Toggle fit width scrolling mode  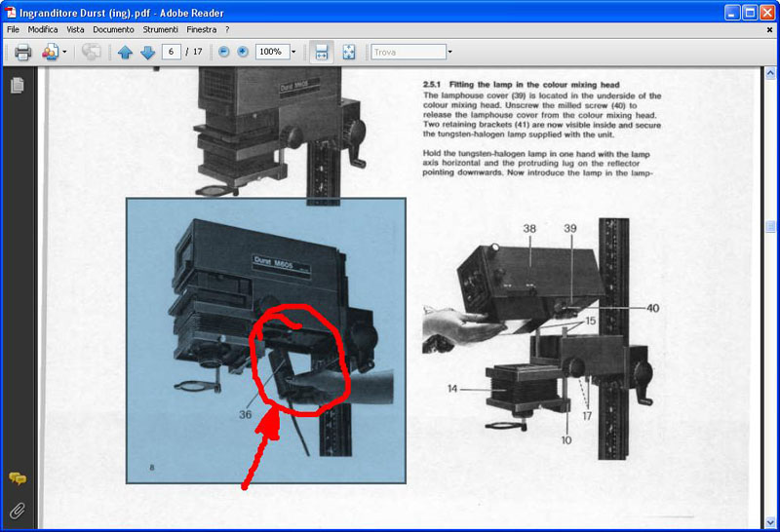321,52
